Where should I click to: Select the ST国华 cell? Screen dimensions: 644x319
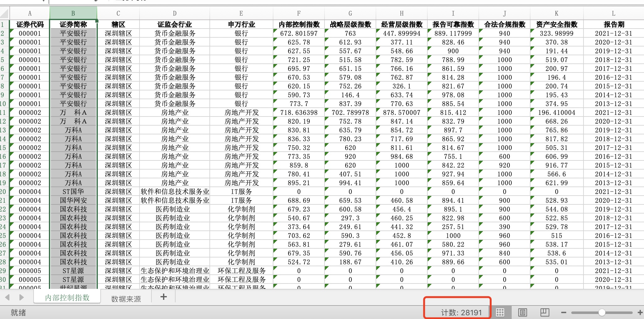click(73, 192)
